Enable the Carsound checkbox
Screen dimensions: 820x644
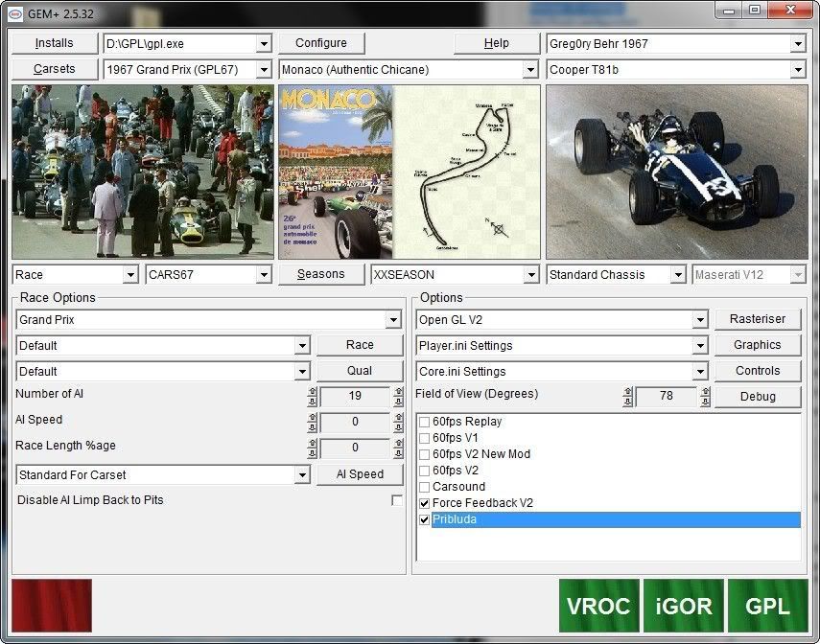tap(424, 487)
